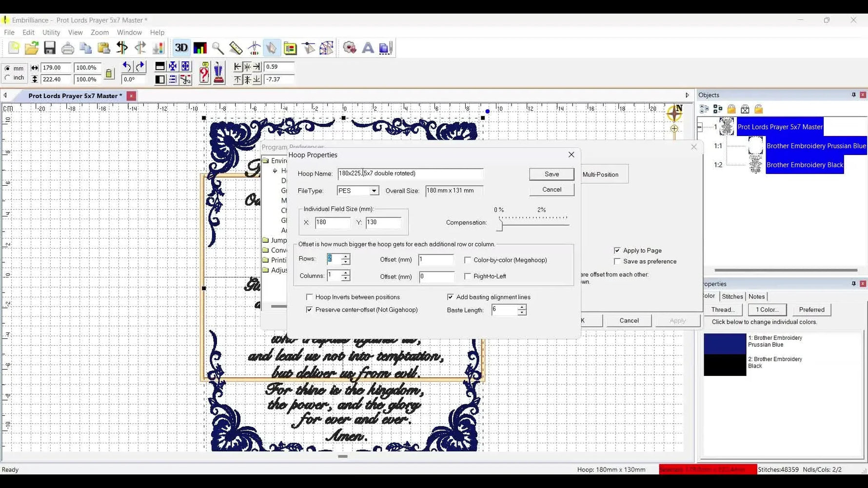Viewport: 868px width, 488px height.
Task: Collapse the Prot Lords Prayer object tree
Action: tap(701, 127)
